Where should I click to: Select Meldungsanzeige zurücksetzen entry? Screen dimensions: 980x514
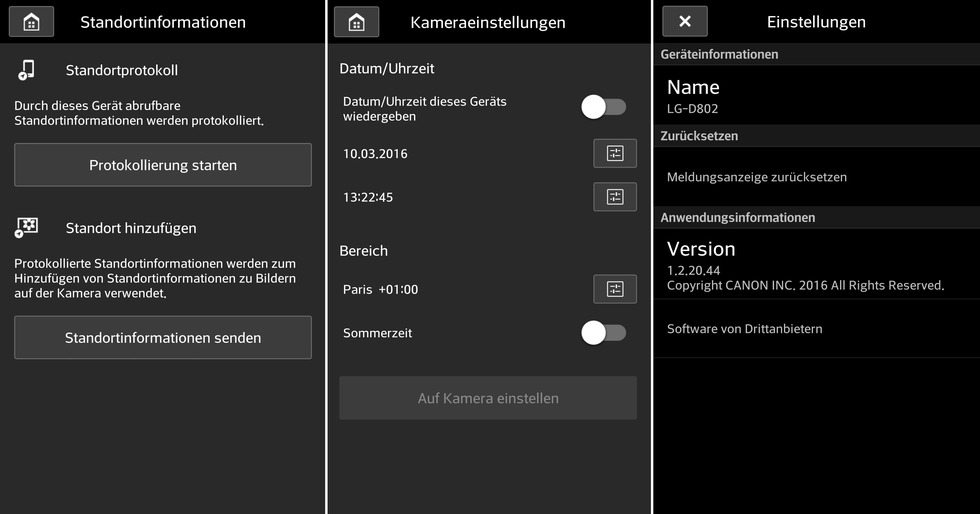click(757, 177)
